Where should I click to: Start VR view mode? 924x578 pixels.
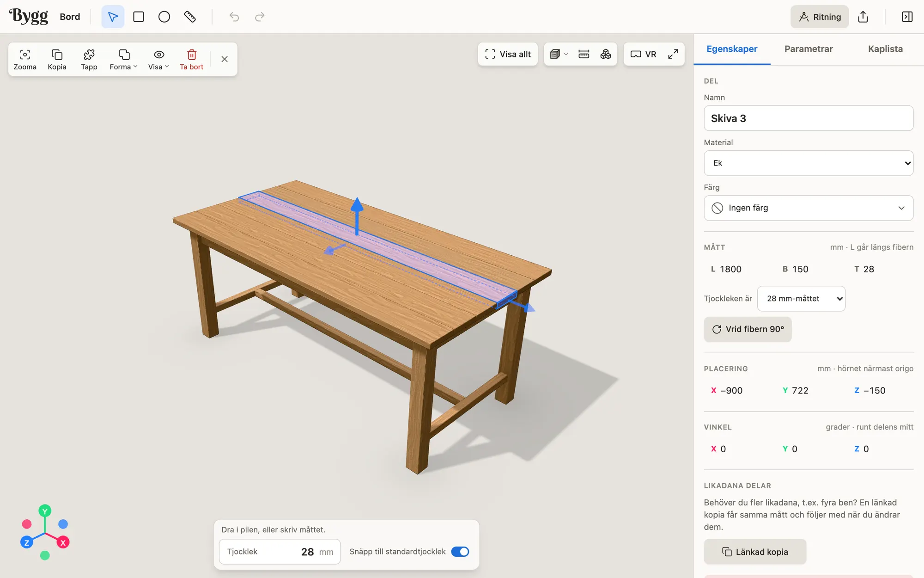point(644,54)
